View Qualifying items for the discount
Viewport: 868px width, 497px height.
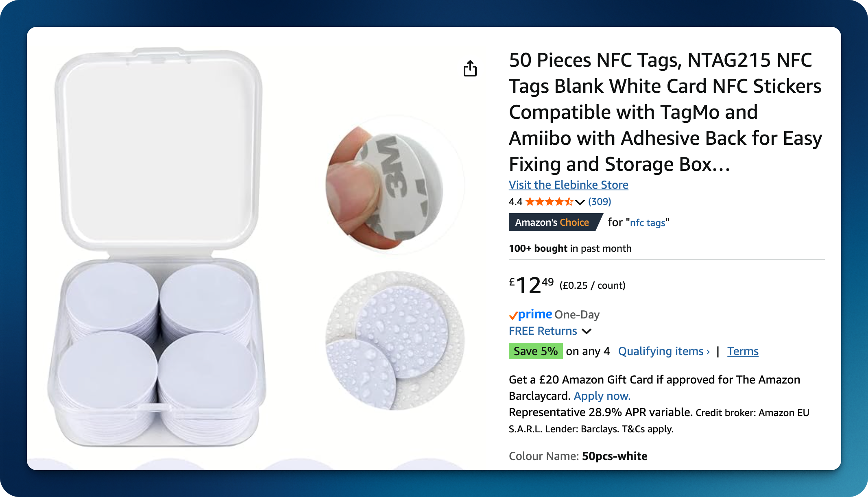[x=664, y=351]
